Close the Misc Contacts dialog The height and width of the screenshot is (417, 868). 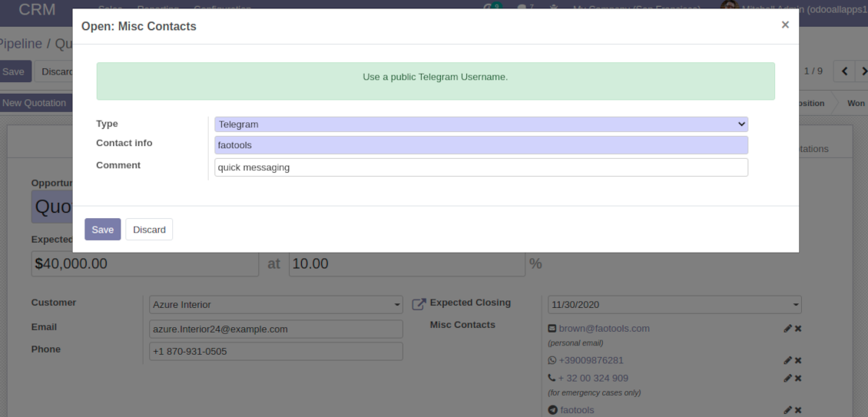tap(784, 25)
